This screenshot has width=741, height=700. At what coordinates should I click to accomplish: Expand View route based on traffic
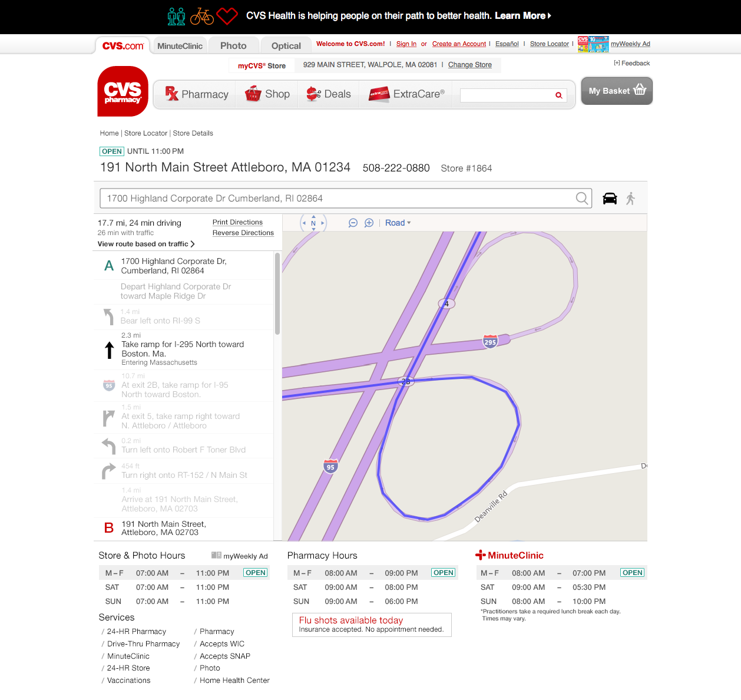146,244
